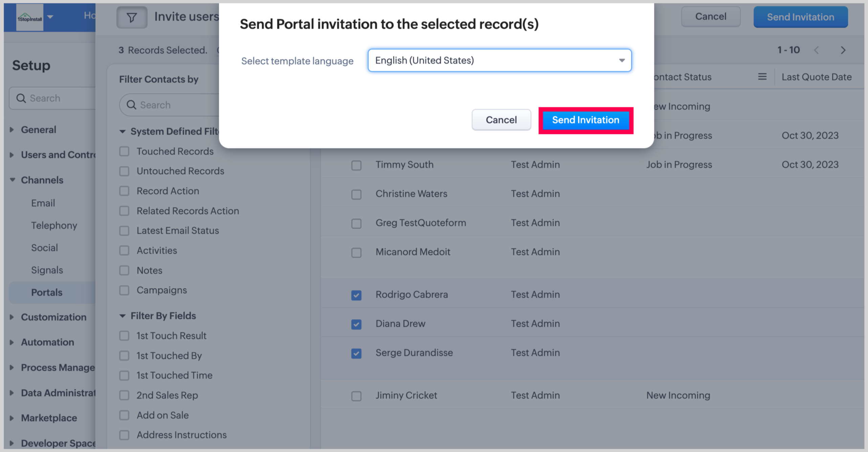Open the dropdown arrow beside the logo
Screen dimensions: 868x452
50,17
